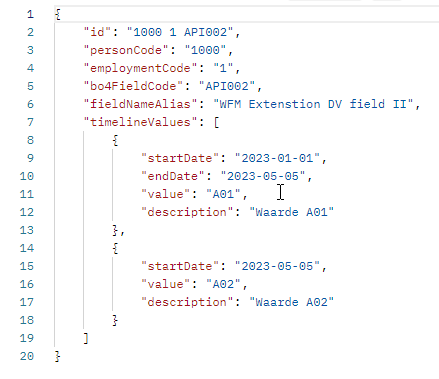Click the "value" key on line 11
This screenshot has height=379, width=439.
tap(166, 194)
